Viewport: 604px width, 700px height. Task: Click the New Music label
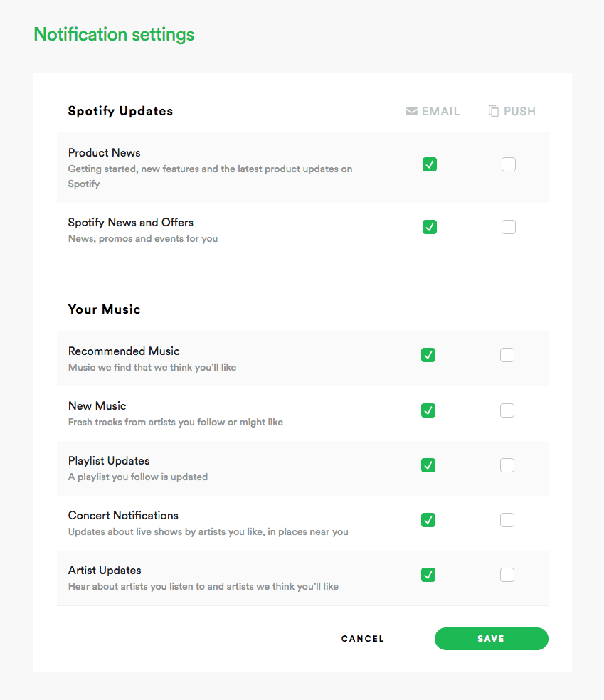point(97,405)
